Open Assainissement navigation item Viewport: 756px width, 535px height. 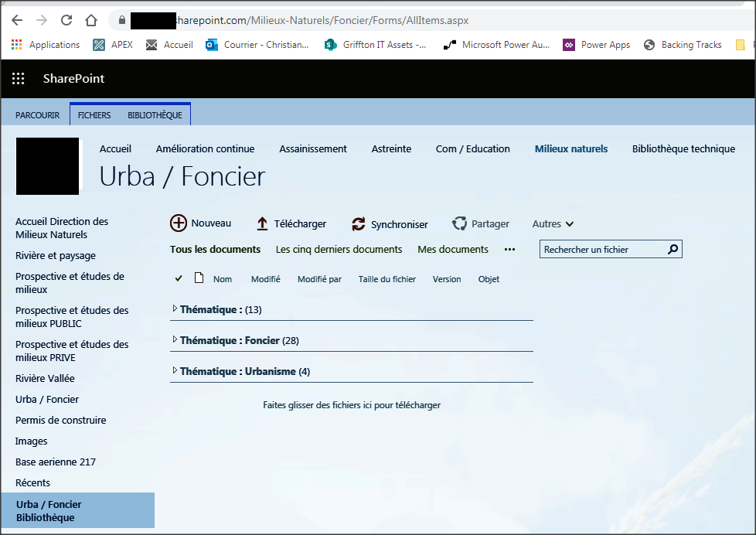pos(313,149)
